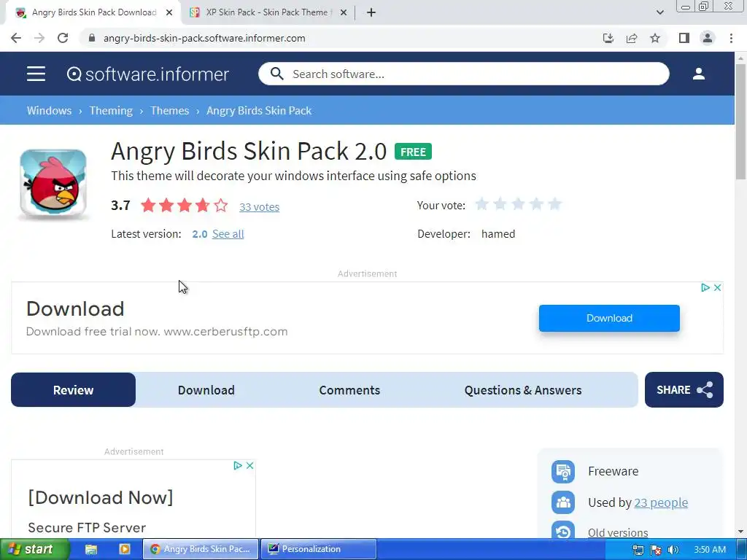Open the user account icon in header
The height and width of the screenshot is (560, 747).
click(x=698, y=74)
